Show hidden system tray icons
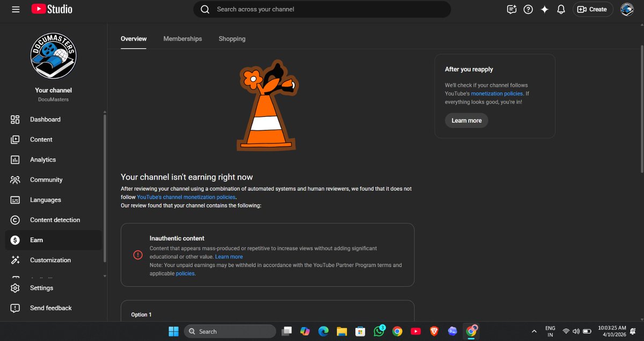 pyautogui.click(x=534, y=331)
